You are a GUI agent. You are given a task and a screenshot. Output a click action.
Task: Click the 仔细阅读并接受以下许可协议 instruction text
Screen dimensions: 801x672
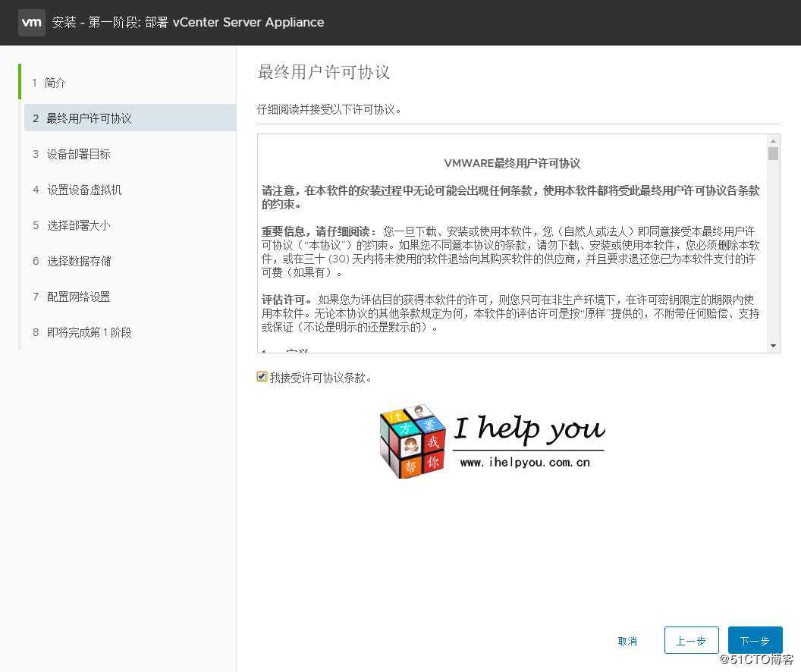pos(329,109)
